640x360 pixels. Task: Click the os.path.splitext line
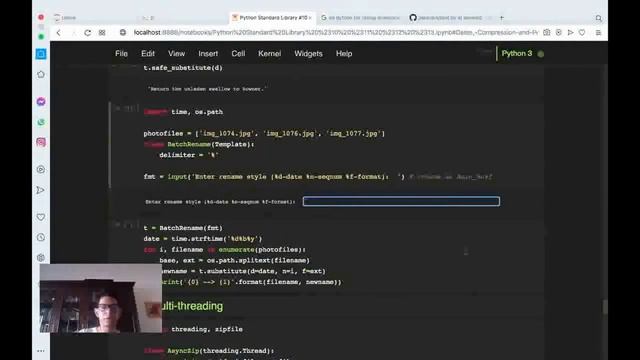[234, 260]
